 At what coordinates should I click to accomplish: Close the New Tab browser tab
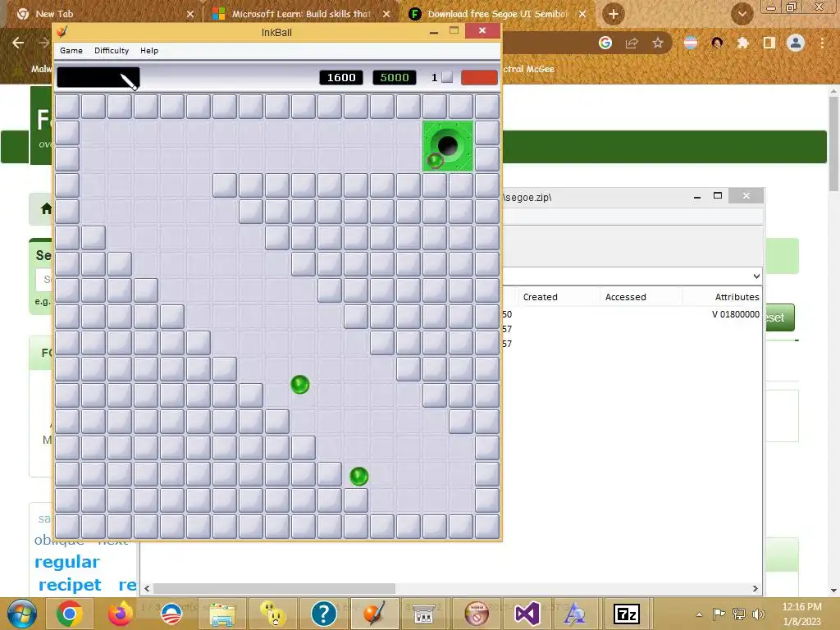190,14
